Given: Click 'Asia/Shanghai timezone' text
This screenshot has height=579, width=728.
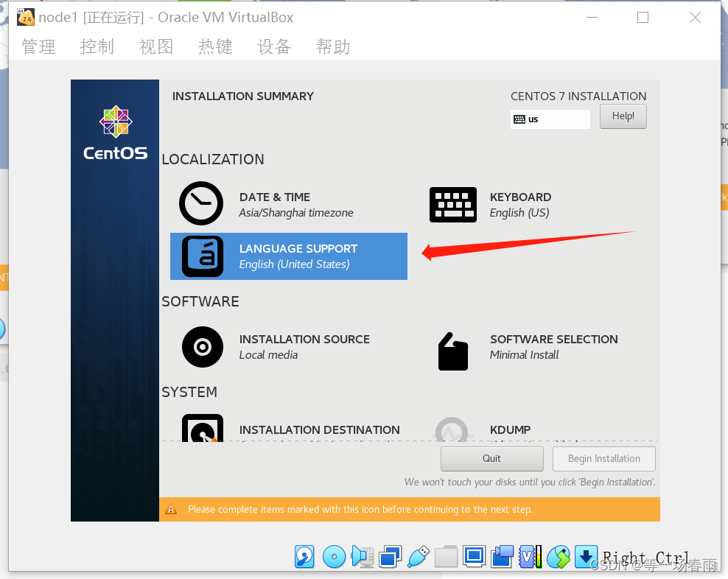Looking at the screenshot, I should [296, 213].
